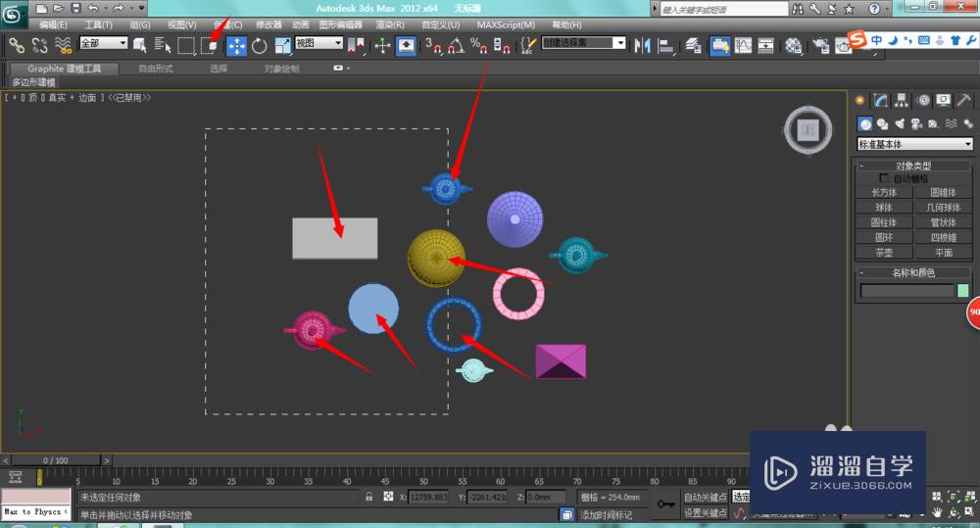Switch to the Hierarchy panel tab
The image size is (980, 528).
(902, 101)
